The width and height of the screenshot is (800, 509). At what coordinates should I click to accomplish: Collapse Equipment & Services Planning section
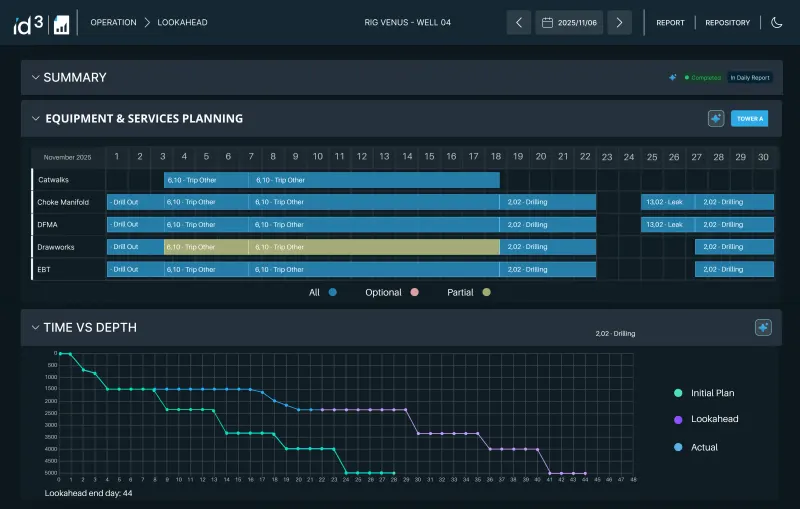pos(35,118)
